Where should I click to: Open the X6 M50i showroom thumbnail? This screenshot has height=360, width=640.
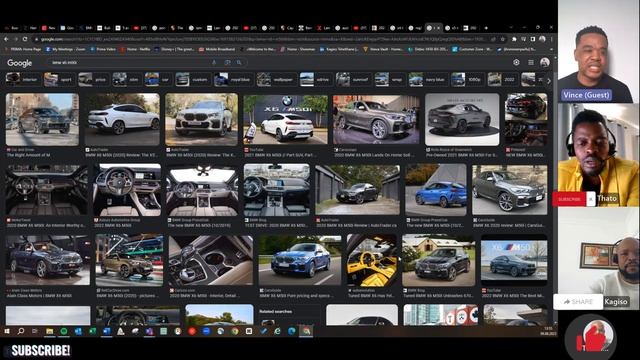(x=285, y=120)
